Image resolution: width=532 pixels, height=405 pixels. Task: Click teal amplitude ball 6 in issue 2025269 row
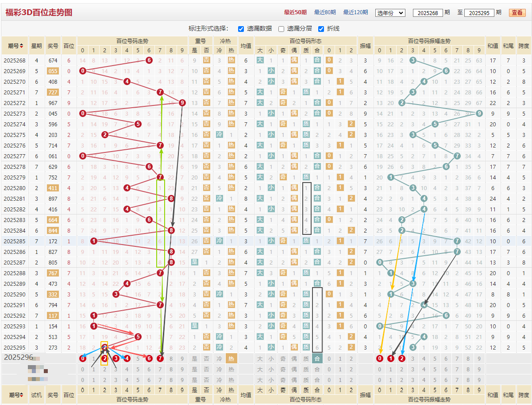(446, 71)
